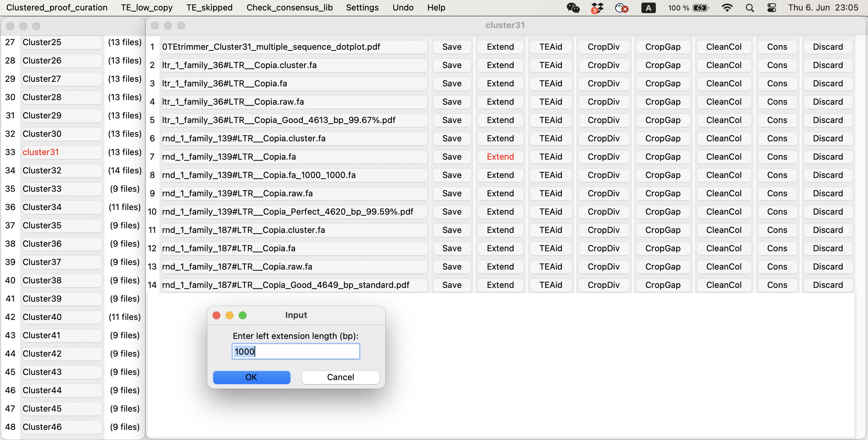Click Cons for ltr_1_family_36#LTR__Copia.fa
The height and width of the screenshot is (440, 868).
click(x=777, y=83)
